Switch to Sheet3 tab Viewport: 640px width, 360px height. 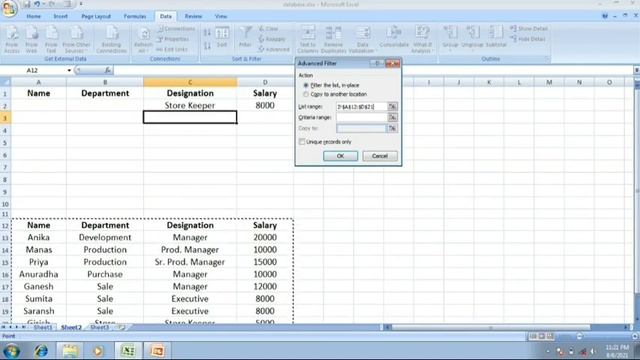[x=100, y=327]
